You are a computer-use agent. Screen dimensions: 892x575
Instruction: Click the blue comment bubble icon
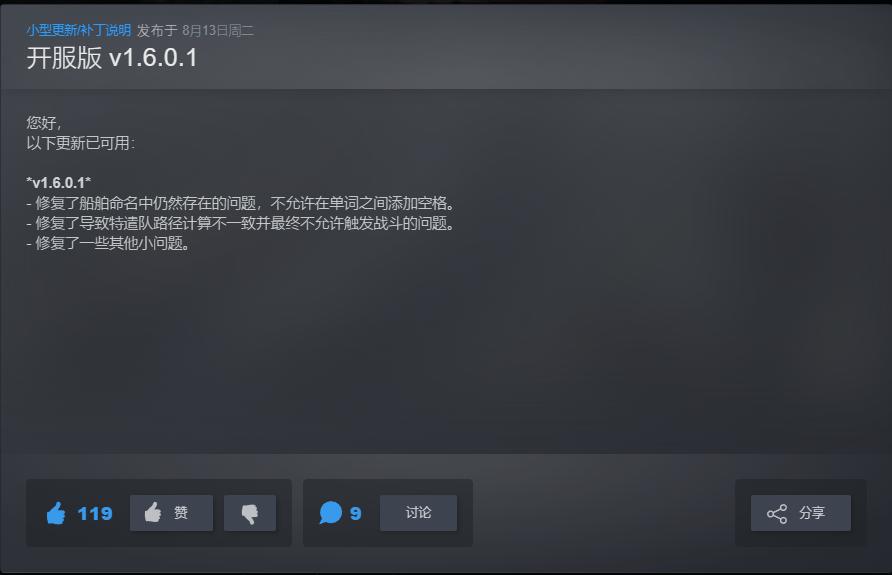pos(331,512)
